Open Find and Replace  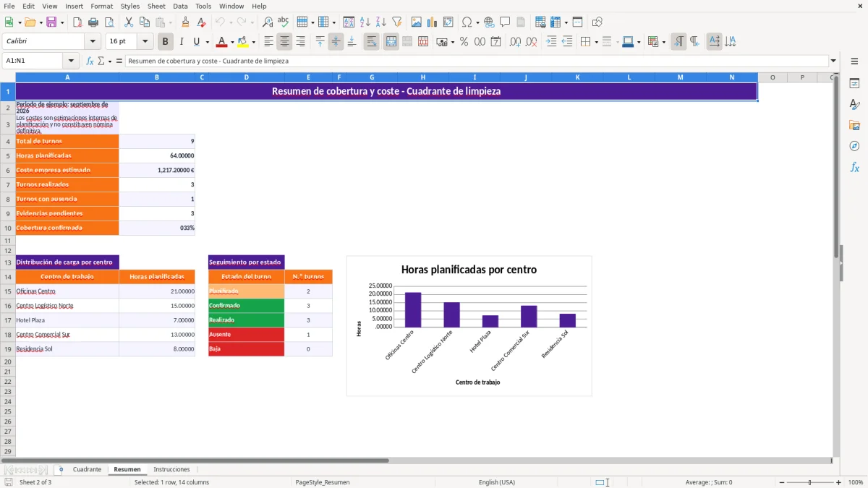coord(268,22)
